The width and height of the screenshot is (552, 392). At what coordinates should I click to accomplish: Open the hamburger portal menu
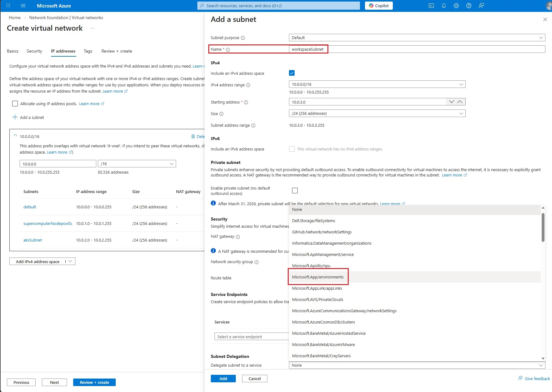[23, 6]
